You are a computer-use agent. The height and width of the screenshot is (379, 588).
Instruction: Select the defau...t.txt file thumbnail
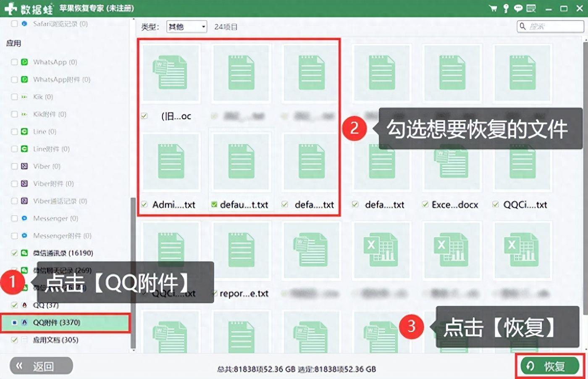point(241,162)
